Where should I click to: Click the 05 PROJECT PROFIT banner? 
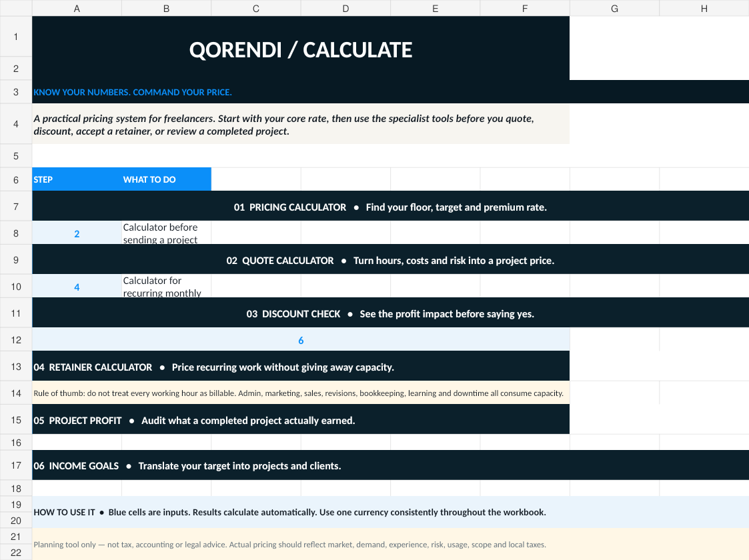(x=301, y=419)
